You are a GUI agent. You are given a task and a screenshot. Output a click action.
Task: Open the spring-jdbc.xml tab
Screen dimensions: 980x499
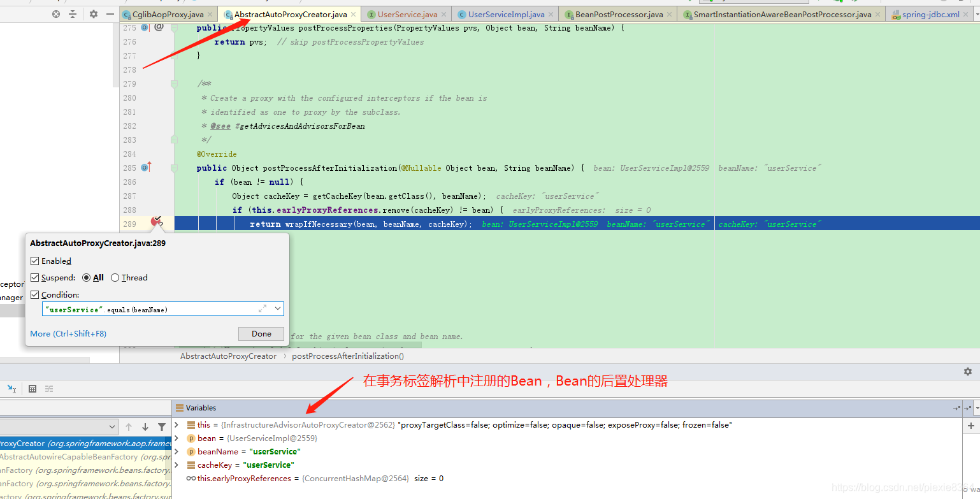(930, 15)
